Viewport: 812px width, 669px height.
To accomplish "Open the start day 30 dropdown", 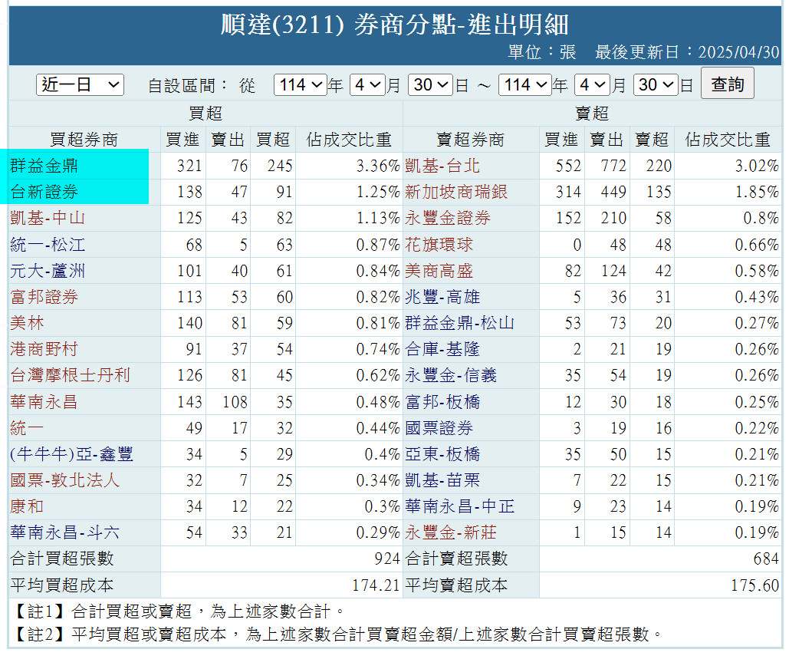I will click(430, 84).
